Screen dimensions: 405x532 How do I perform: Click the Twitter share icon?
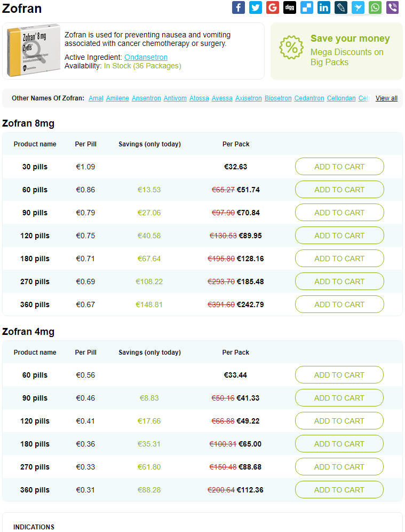click(x=256, y=7)
